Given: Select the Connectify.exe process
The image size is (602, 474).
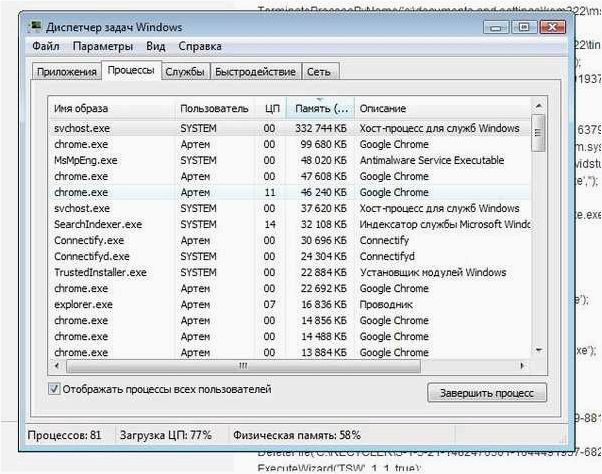Looking at the screenshot, I should pyautogui.click(x=290, y=241).
